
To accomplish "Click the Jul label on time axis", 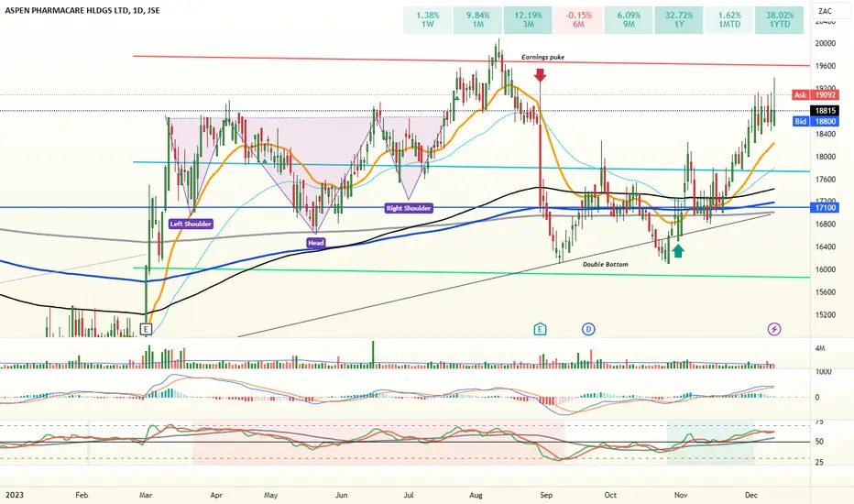I will tap(409, 495).
